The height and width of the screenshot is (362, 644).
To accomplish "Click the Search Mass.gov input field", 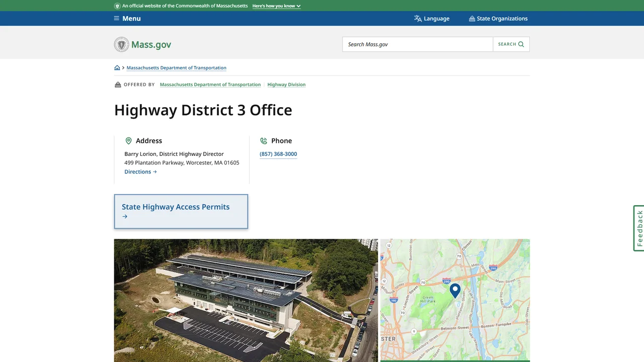I will coord(418,44).
